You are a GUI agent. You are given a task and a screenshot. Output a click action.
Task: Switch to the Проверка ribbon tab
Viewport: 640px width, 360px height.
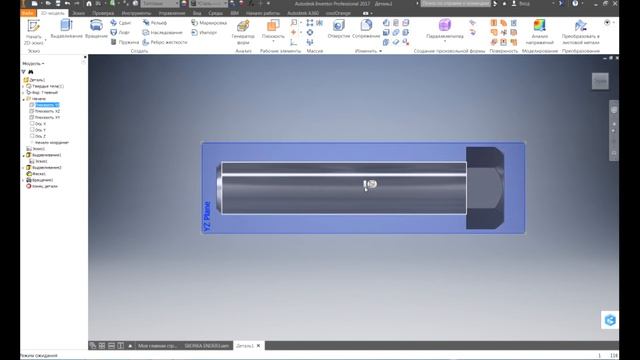[103, 13]
